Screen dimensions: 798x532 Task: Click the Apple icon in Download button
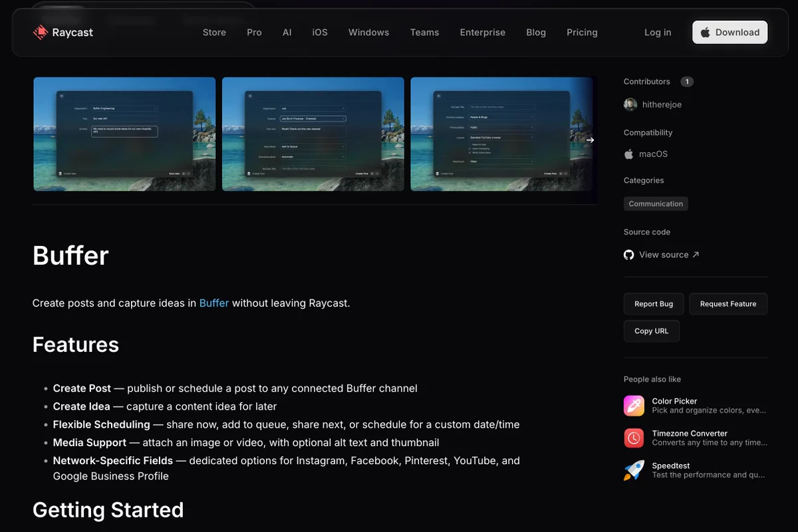pyautogui.click(x=705, y=32)
